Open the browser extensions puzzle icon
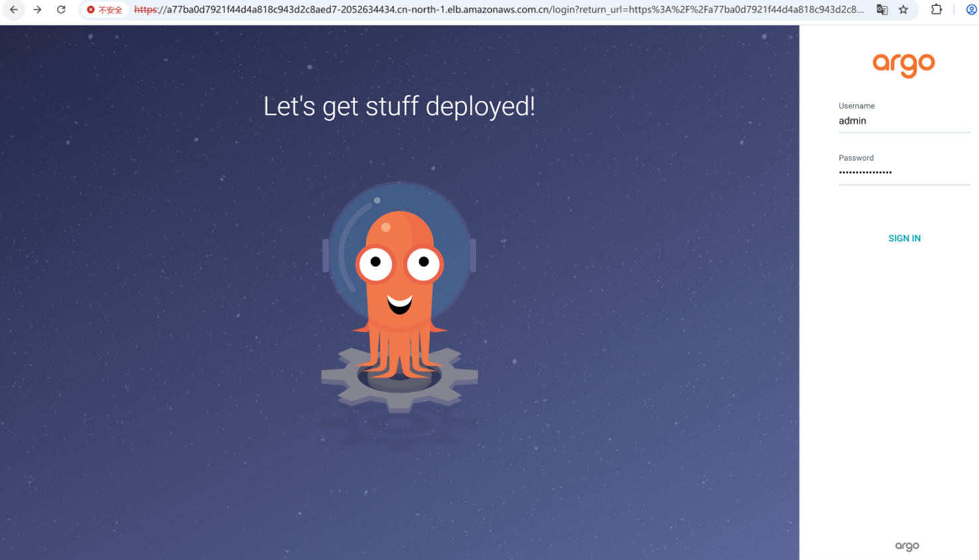This screenshot has height=560, width=979. click(x=936, y=10)
